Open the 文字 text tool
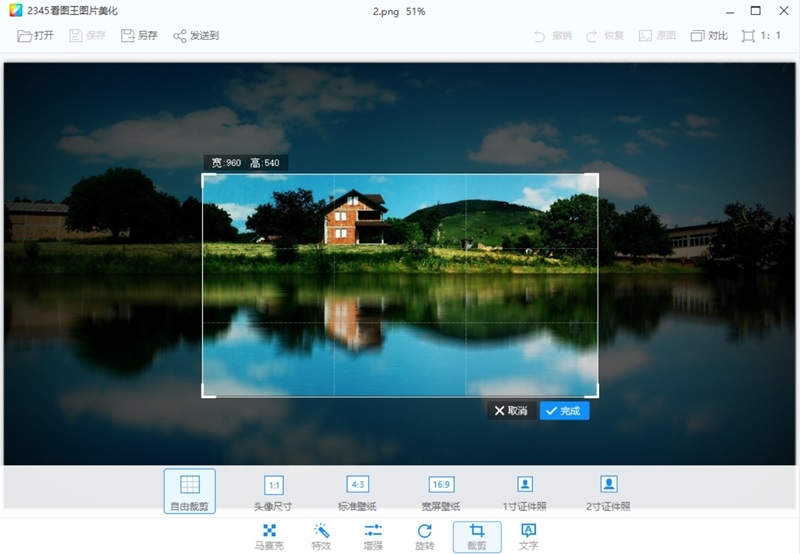The width and height of the screenshot is (800, 554). coord(529,535)
